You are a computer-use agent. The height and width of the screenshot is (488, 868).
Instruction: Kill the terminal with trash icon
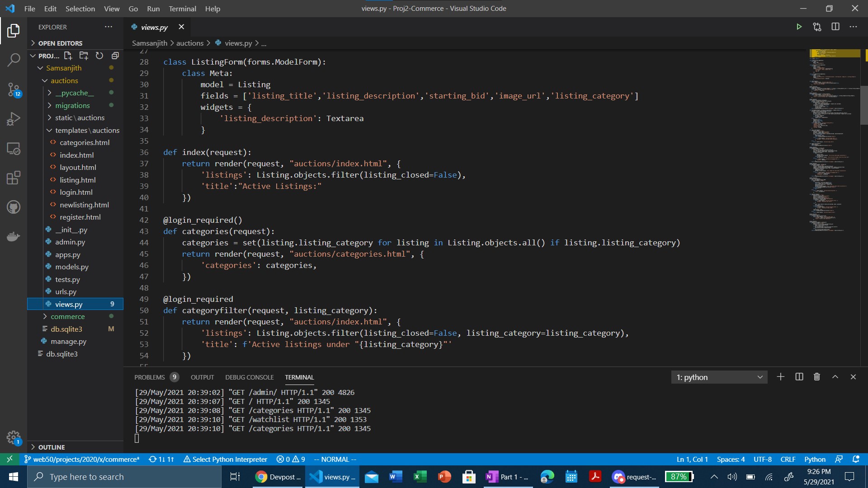click(816, 377)
